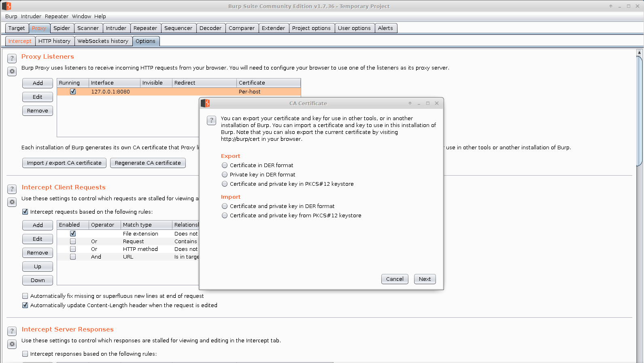Open the User options tab
Image resolution: width=644 pixels, height=363 pixels.
pos(354,28)
